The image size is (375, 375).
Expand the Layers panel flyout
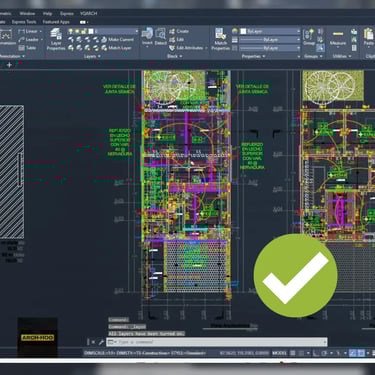click(x=92, y=56)
